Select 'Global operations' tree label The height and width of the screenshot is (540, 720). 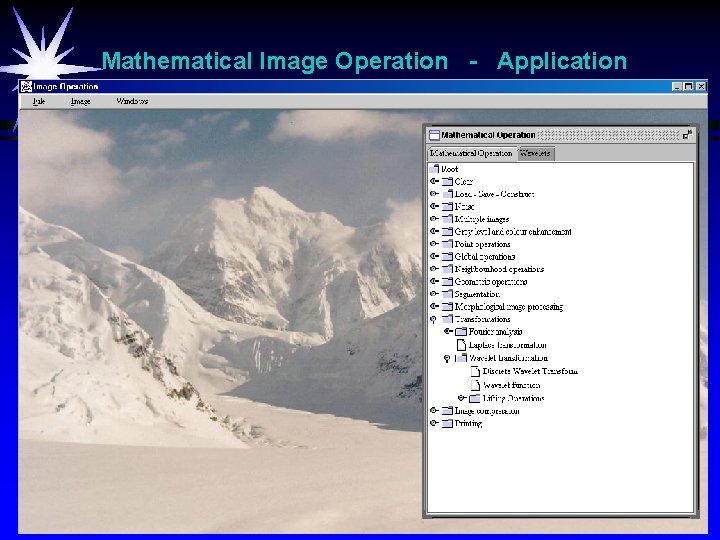(485, 256)
